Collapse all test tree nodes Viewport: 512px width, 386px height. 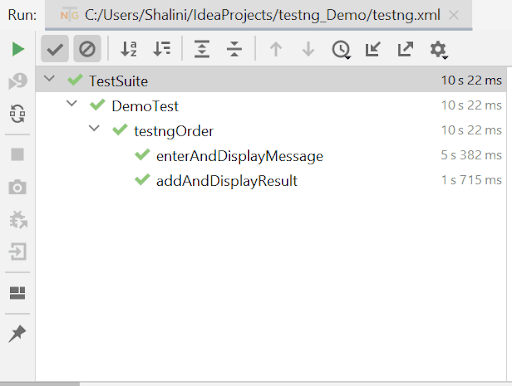234,49
